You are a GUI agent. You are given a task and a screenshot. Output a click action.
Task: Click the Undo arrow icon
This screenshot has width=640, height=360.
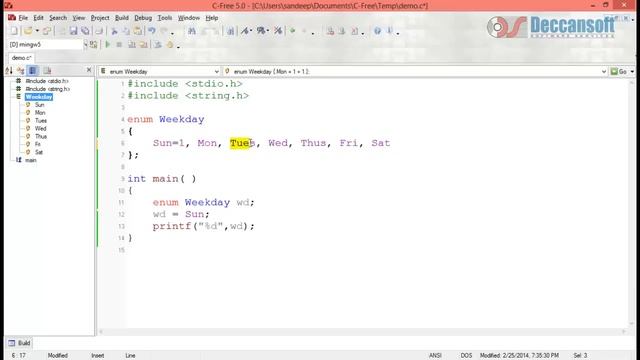coord(152,31)
